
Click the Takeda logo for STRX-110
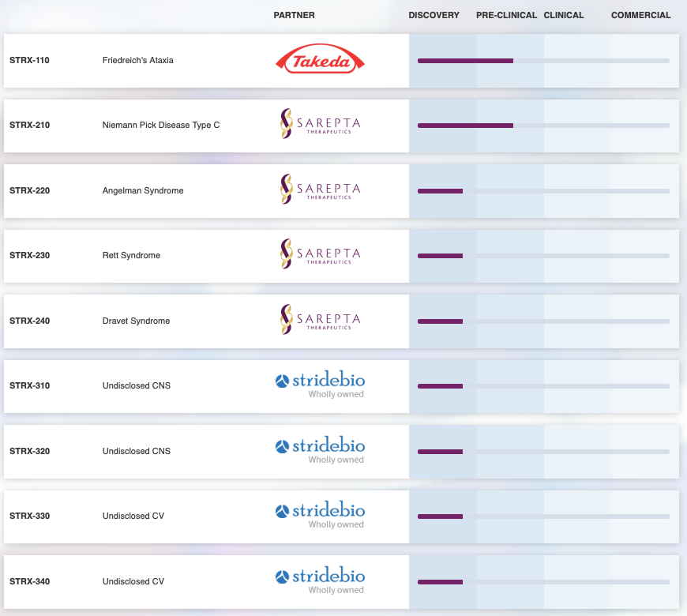click(320, 60)
